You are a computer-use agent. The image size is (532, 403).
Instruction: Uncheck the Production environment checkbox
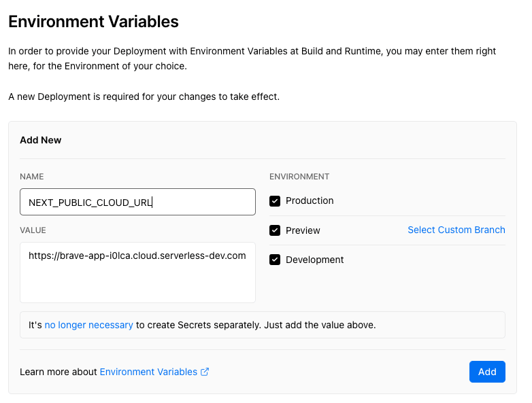(x=275, y=201)
